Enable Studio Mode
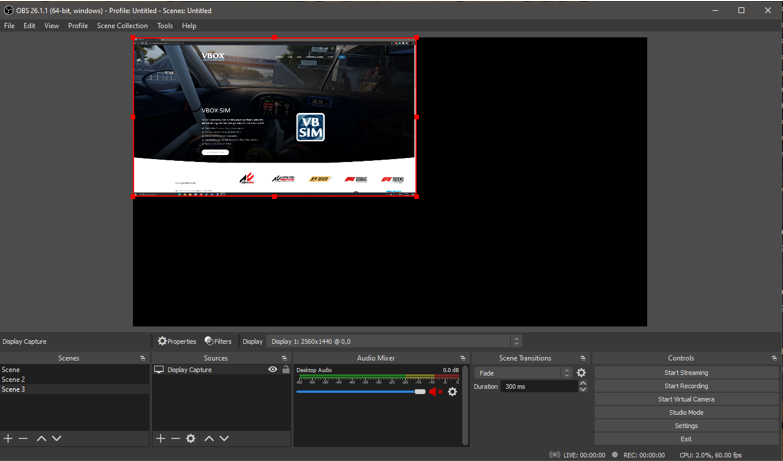 [686, 413]
